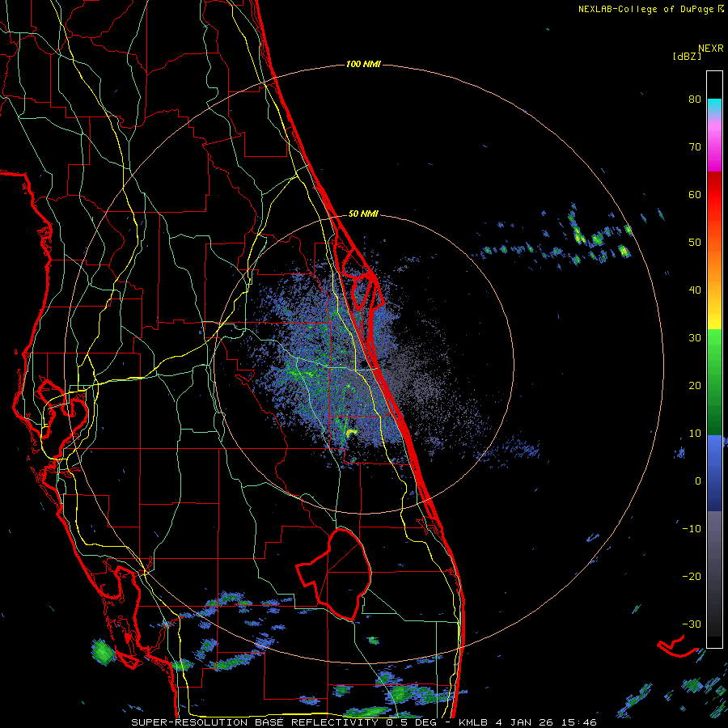Click the 0 dBZ scale value

point(698,481)
